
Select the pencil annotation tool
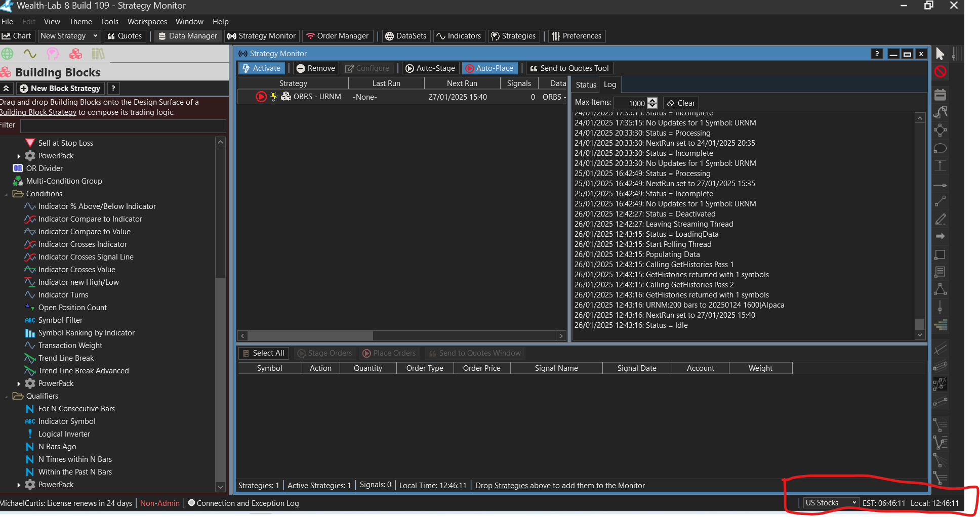pos(940,219)
